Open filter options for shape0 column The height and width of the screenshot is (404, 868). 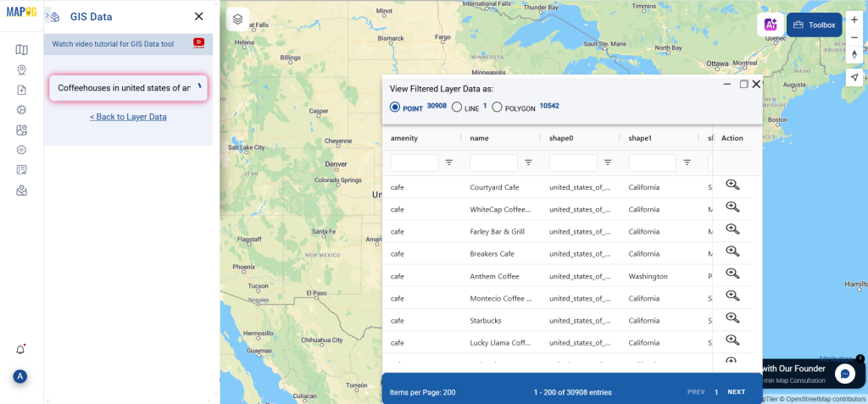click(x=608, y=162)
